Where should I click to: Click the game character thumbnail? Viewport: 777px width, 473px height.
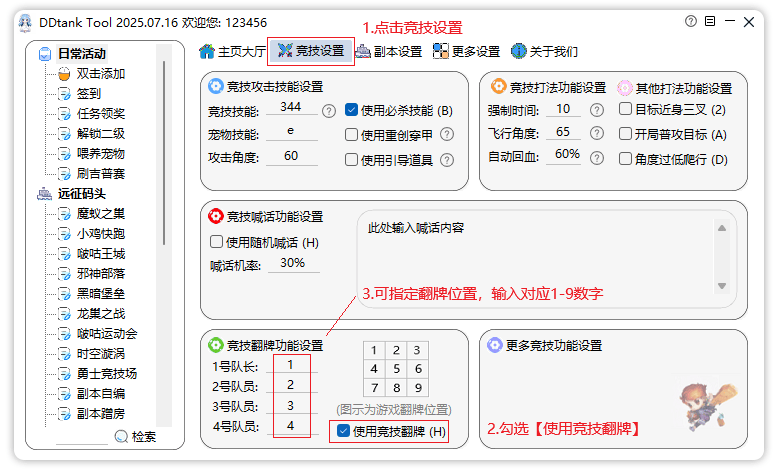[709, 406]
